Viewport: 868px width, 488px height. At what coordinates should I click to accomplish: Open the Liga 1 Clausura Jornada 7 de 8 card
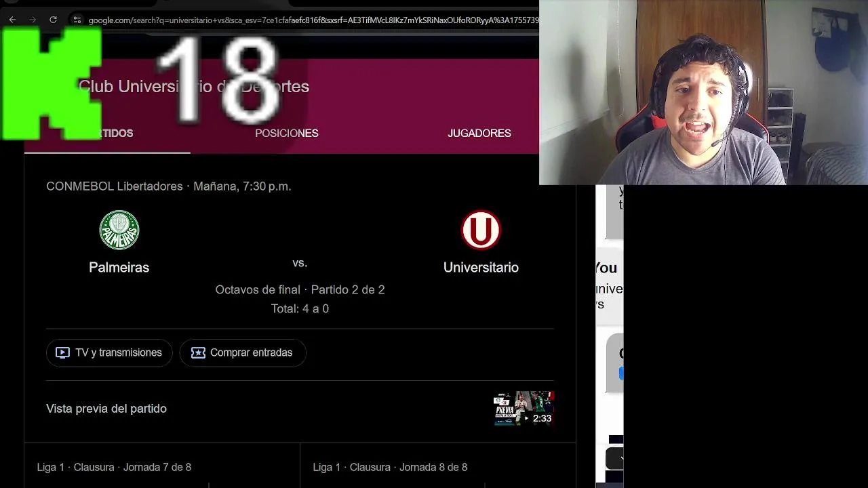161,466
